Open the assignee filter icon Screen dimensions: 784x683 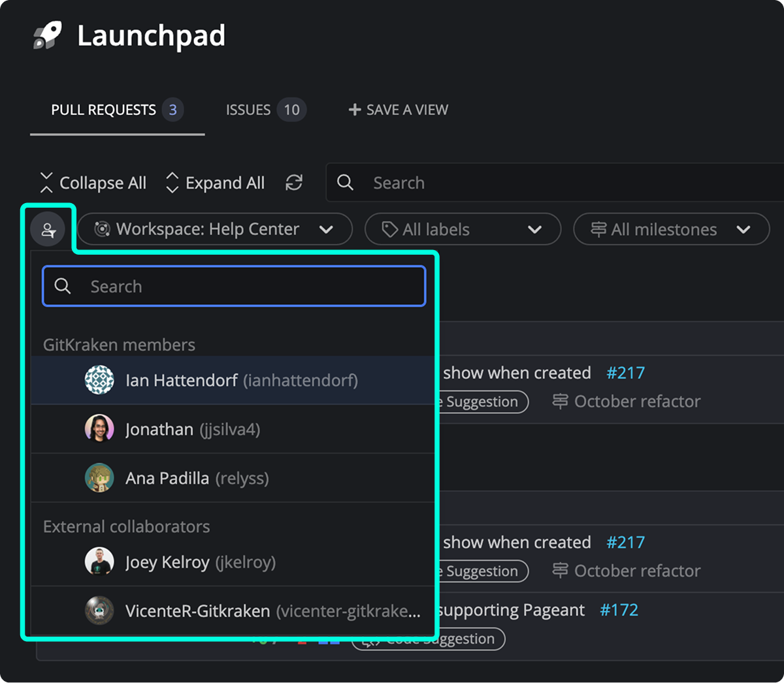[48, 229]
